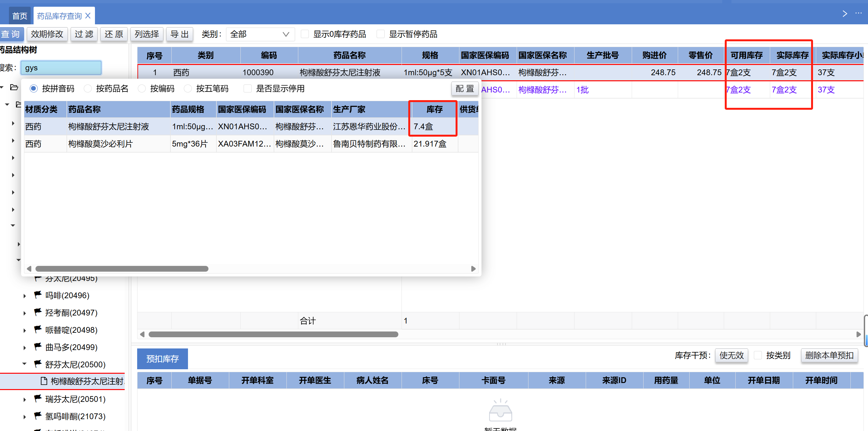Image resolution: width=868 pixels, height=431 pixels.
Task: Click the top-right next-tab arrow icon
Action: click(x=844, y=13)
